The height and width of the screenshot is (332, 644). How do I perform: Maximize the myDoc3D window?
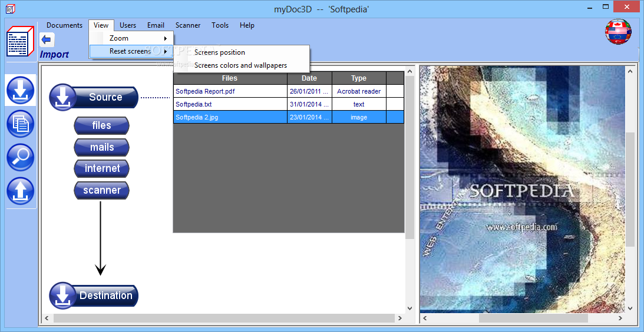coord(605,7)
